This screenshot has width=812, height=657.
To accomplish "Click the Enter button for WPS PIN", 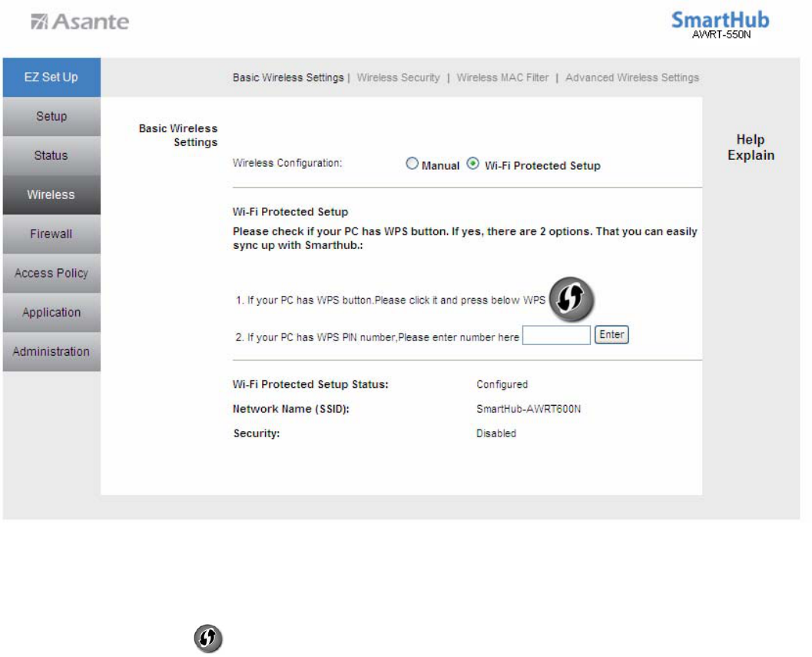I will tap(611, 335).
